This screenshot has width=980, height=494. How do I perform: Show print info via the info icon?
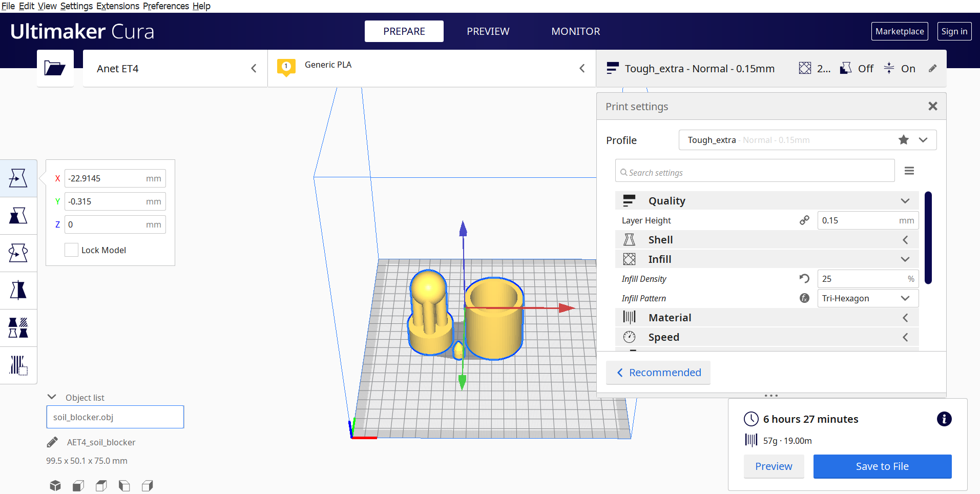pyautogui.click(x=944, y=419)
